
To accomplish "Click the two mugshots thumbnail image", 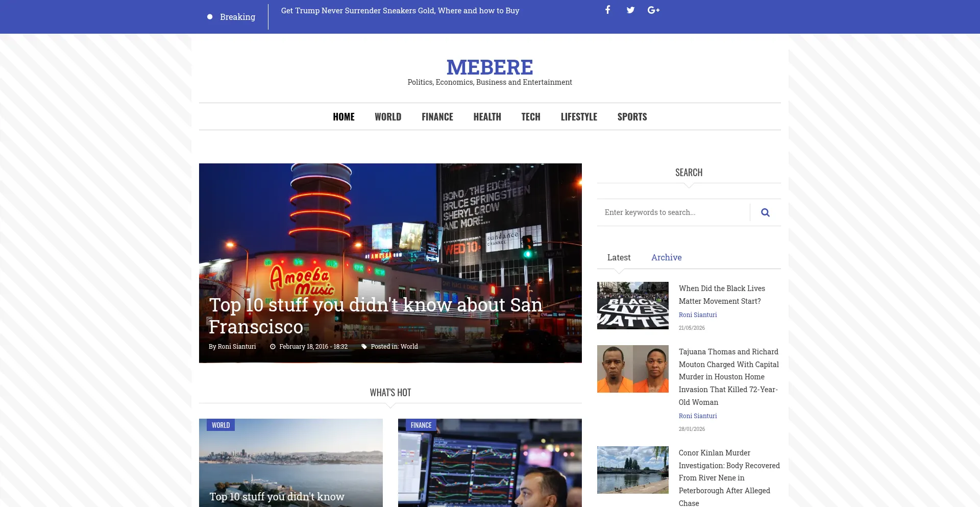I will tap(633, 369).
